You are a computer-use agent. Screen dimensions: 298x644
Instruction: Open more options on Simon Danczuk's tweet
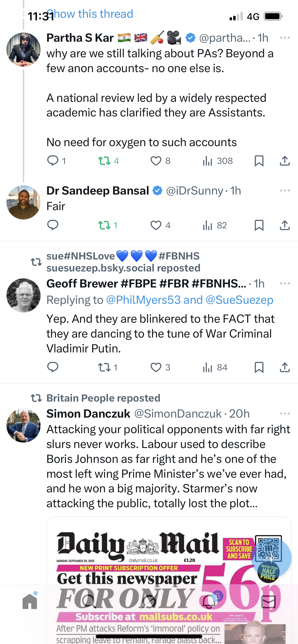(x=285, y=414)
